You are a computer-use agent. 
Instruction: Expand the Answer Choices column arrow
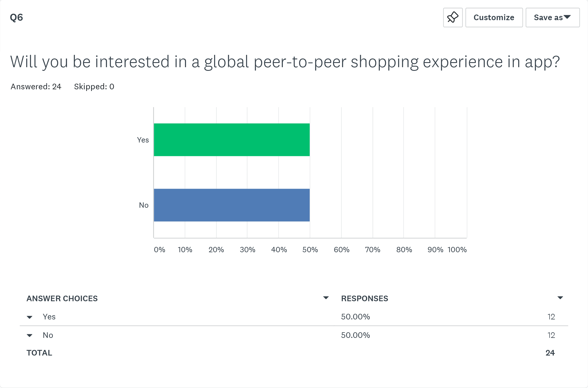point(326,298)
